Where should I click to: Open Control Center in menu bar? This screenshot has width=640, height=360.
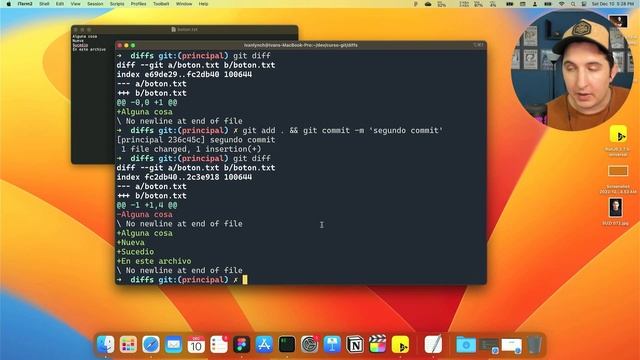(x=584, y=4)
